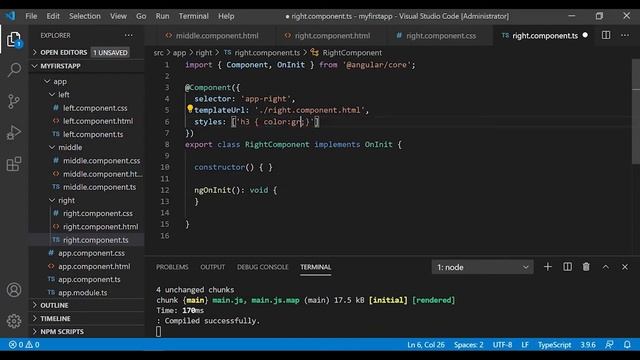
Task: Split the terminal panel
Action: click(x=567, y=267)
